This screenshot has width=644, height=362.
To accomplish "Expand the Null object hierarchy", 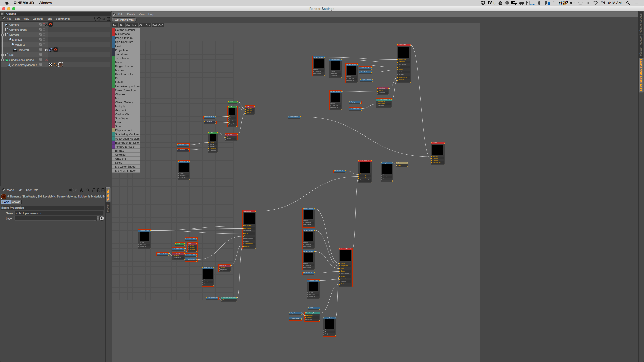I will coord(3,55).
